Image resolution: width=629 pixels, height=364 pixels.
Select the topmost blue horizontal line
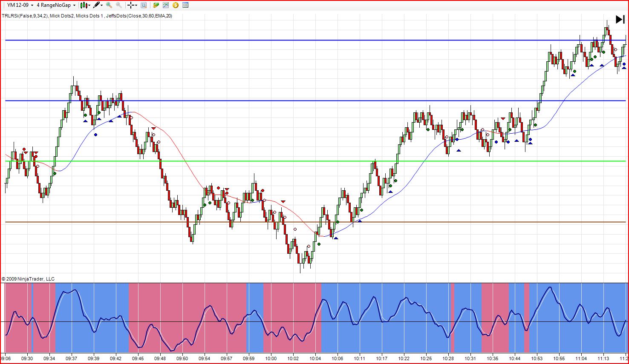[x=315, y=40]
